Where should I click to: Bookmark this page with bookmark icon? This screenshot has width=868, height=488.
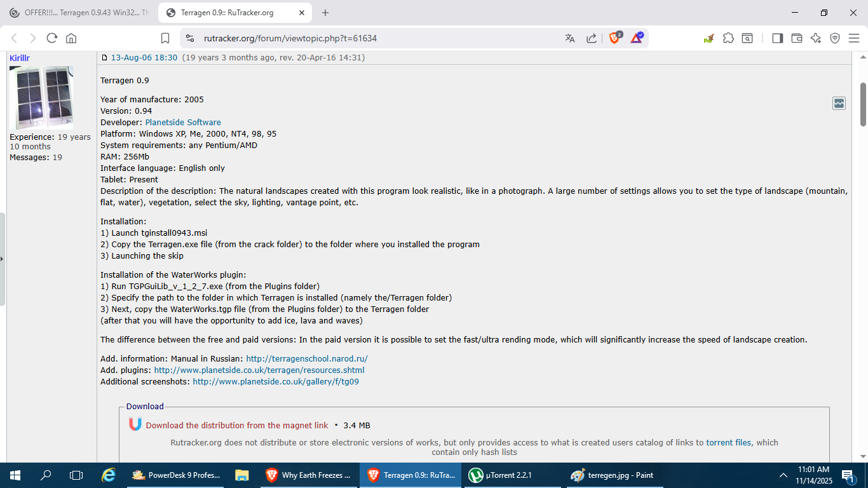pos(165,38)
